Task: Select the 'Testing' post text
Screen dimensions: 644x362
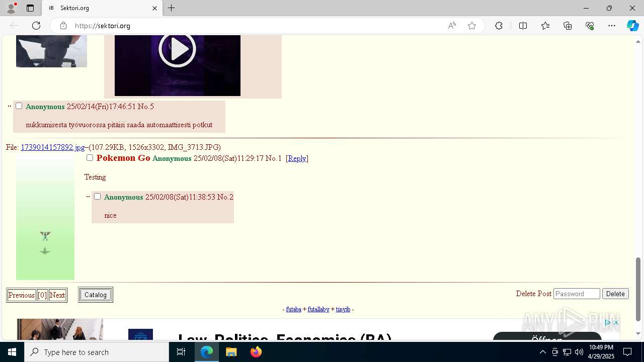Action: [x=95, y=177]
